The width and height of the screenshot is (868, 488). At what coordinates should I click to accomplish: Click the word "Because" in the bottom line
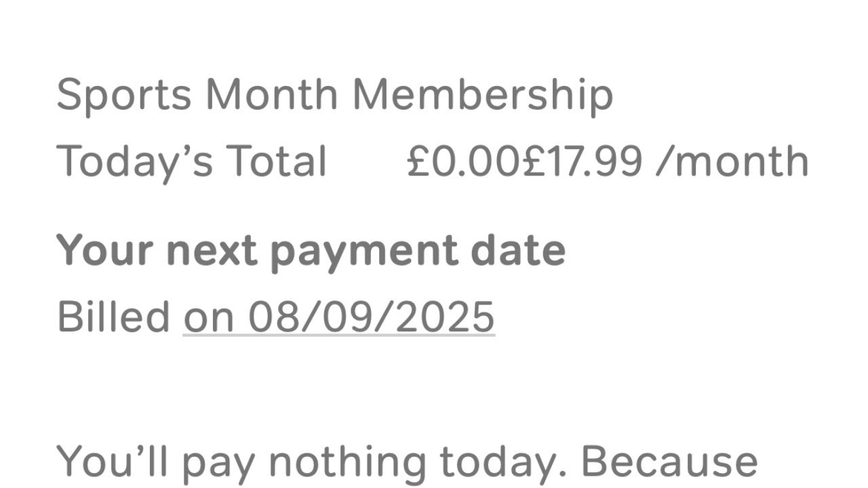(x=669, y=461)
